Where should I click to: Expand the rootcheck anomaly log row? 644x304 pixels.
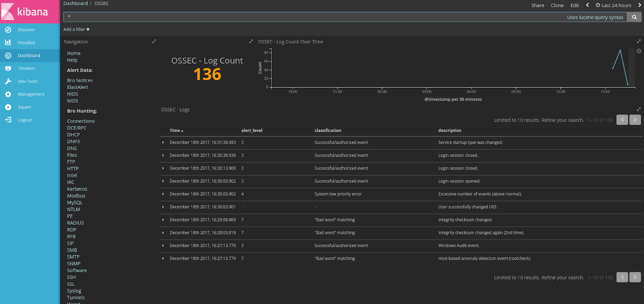click(163, 259)
